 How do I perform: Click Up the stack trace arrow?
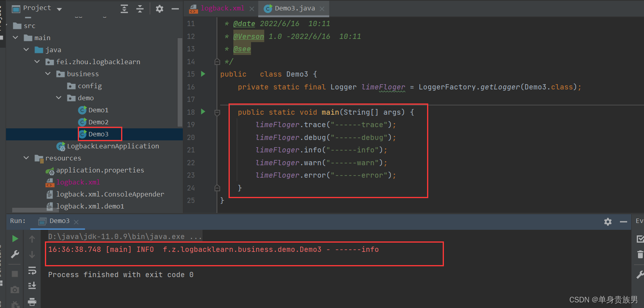click(32, 239)
